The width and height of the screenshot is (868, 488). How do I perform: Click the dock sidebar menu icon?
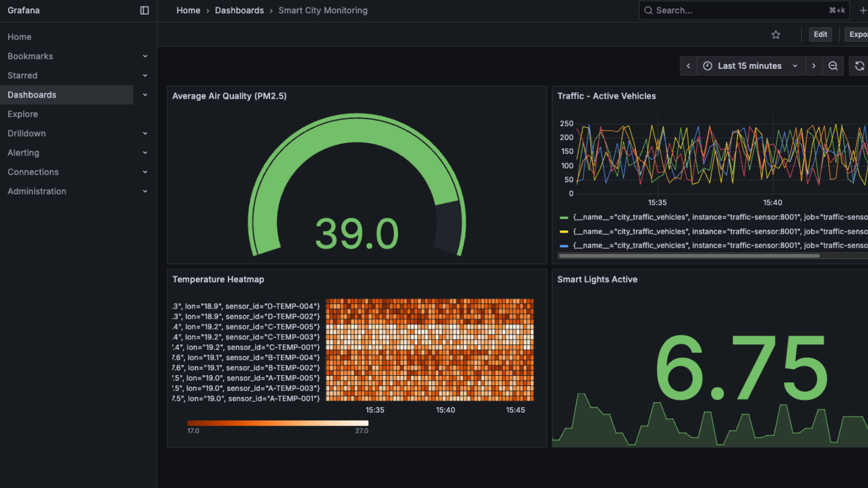click(144, 10)
